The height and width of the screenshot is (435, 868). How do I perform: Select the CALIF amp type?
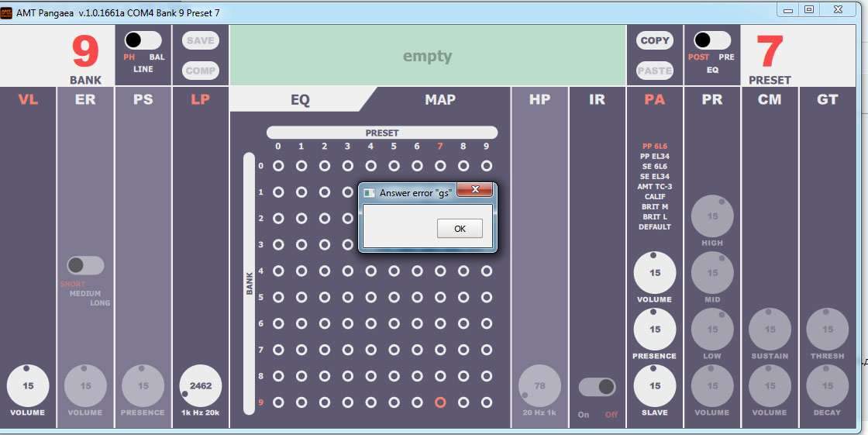tap(655, 197)
